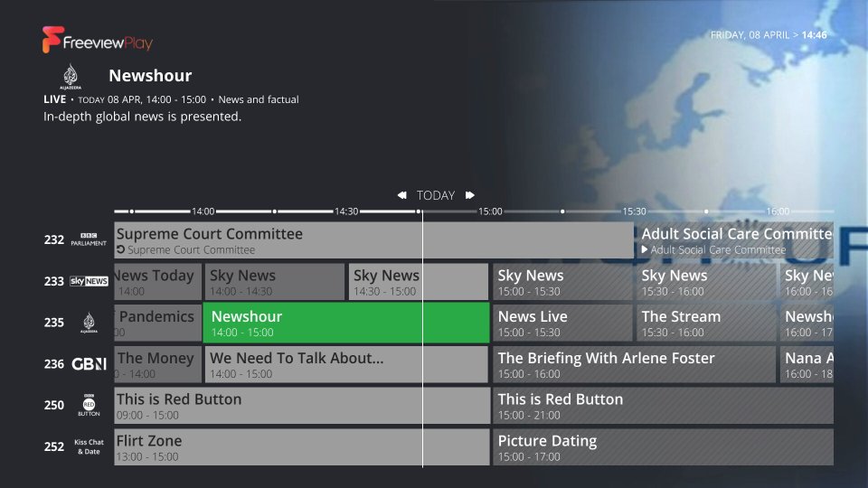Click the 15:00 marker on the timeline
Screen dimensions: 868x488
(490, 211)
